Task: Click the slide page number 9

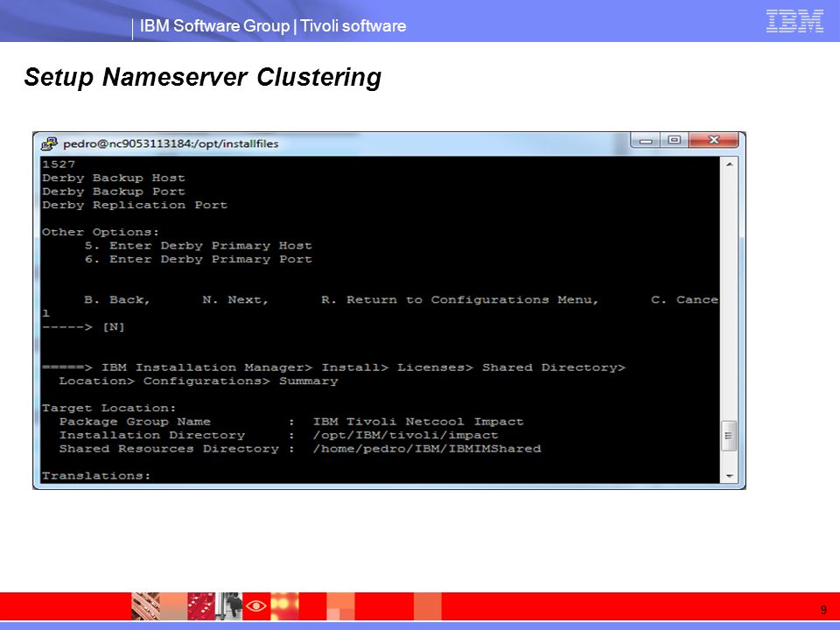Action: 823,610
